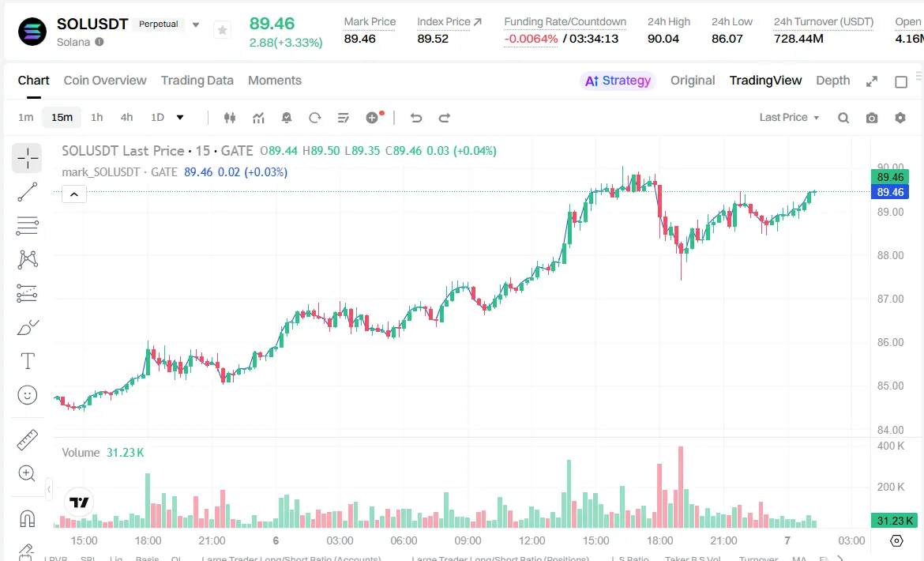Click the Funding Rate/Countdown label
924x561 pixels.
pyautogui.click(x=565, y=22)
